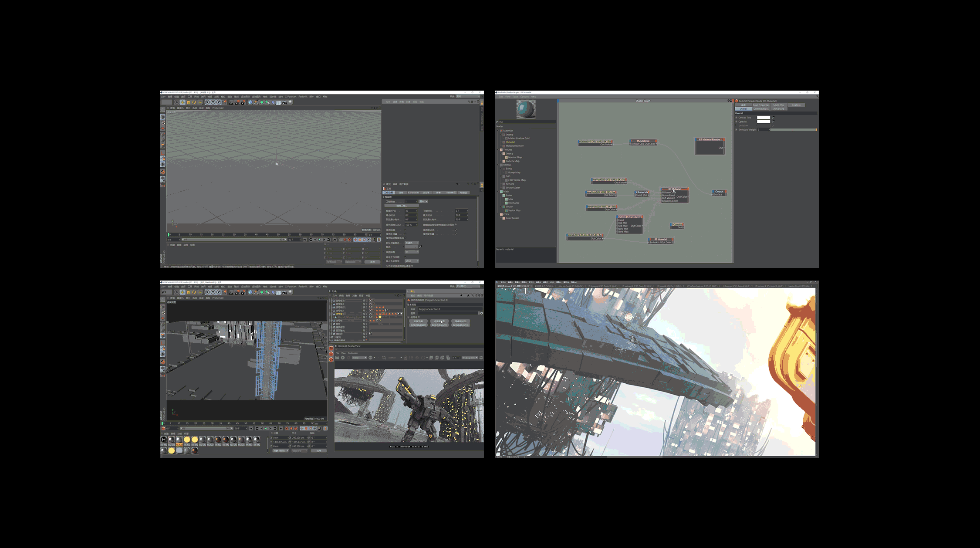Select Material Blender in the Nodes tree
Viewport: 980px width, 548px height.
[x=514, y=146]
